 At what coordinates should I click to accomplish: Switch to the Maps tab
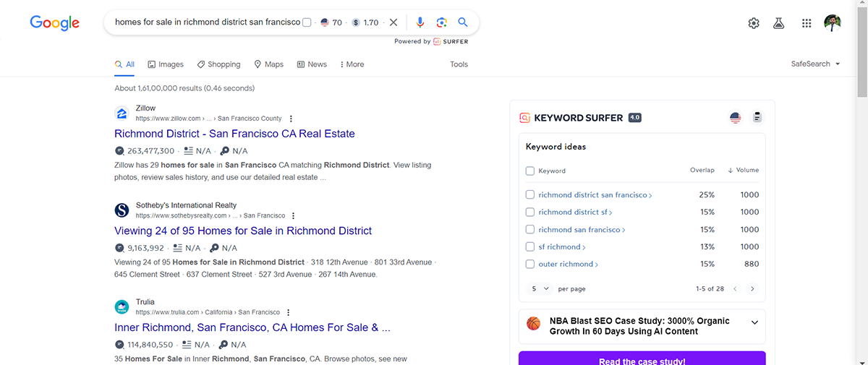pos(268,64)
